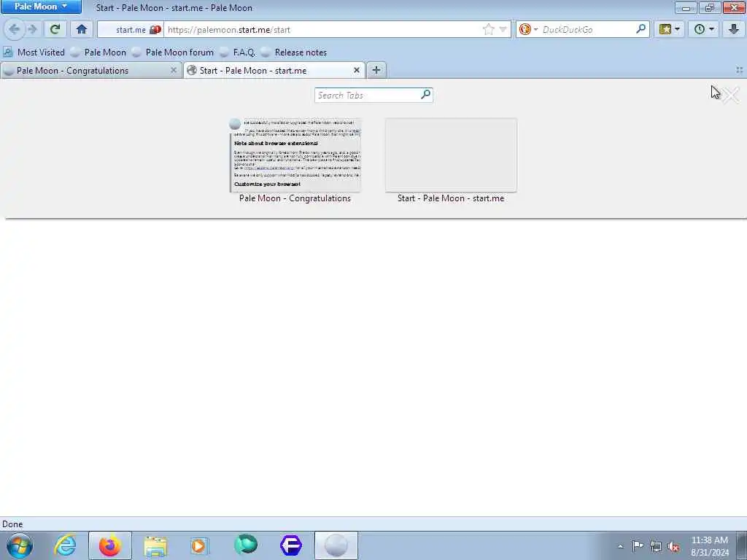The image size is (747, 560).
Task: Click the Start - Pale Moon - start.me label
Action: 451,198
